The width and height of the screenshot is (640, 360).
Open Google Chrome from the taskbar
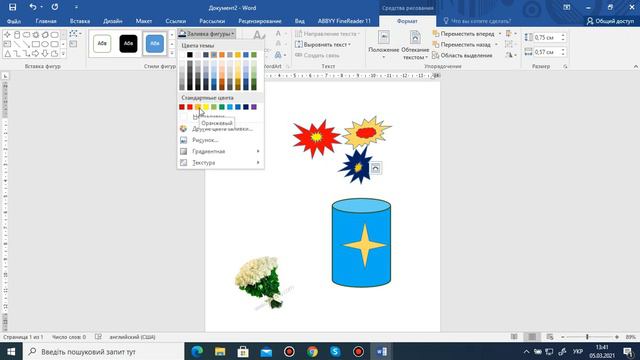[x=312, y=351]
